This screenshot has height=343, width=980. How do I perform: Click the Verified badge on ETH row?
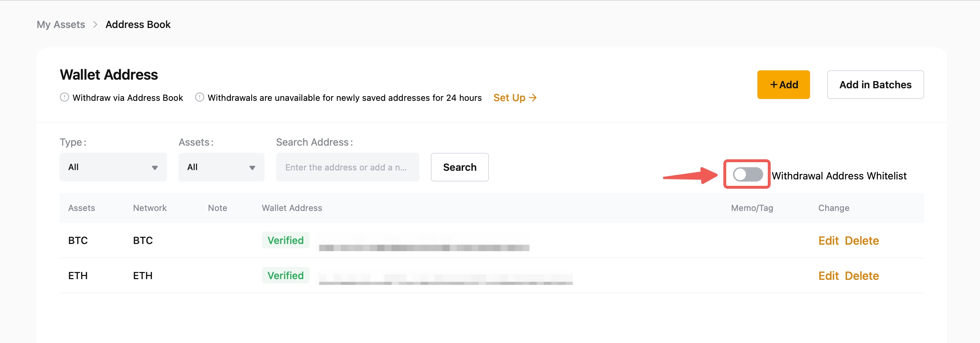click(x=285, y=275)
